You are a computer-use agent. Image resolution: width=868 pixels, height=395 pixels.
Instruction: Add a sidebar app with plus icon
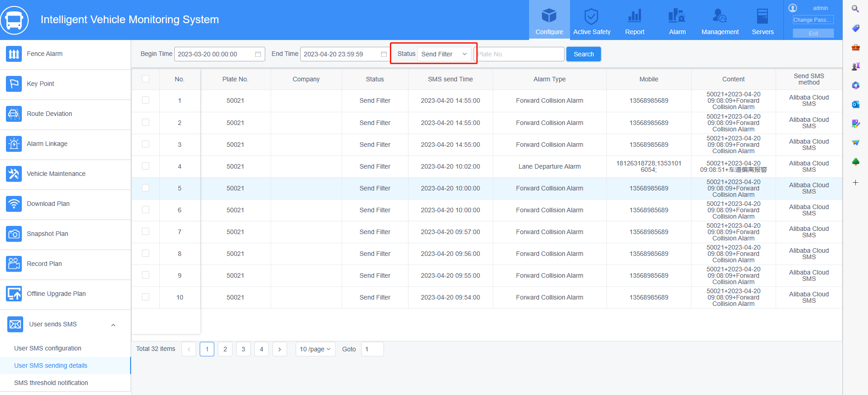pyautogui.click(x=855, y=183)
